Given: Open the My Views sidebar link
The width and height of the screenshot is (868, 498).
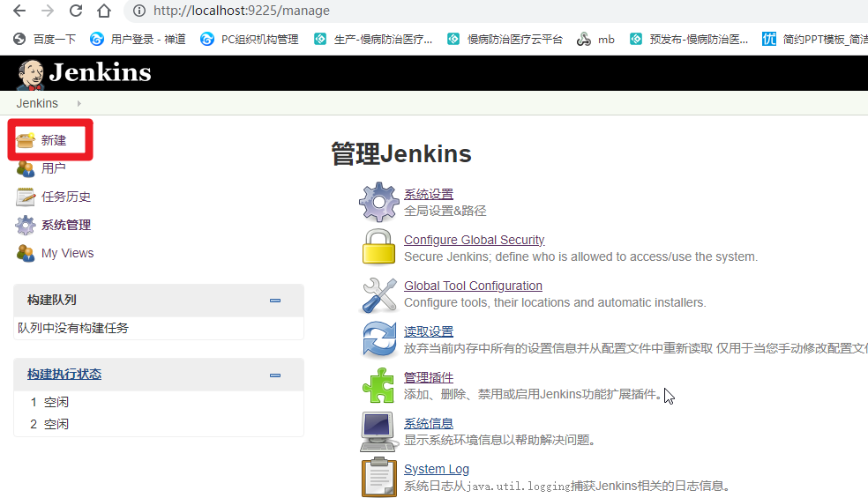Looking at the screenshot, I should pyautogui.click(x=68, y=254).
